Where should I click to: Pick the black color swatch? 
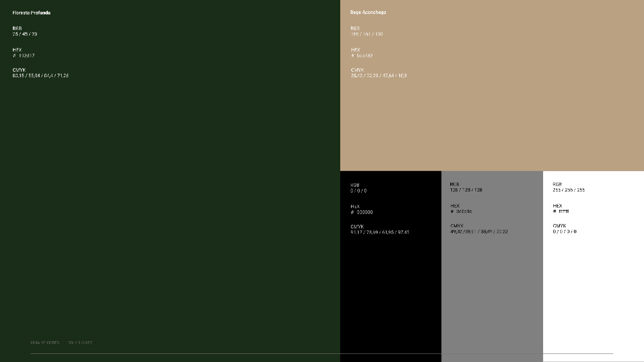(x=391, y=267)
